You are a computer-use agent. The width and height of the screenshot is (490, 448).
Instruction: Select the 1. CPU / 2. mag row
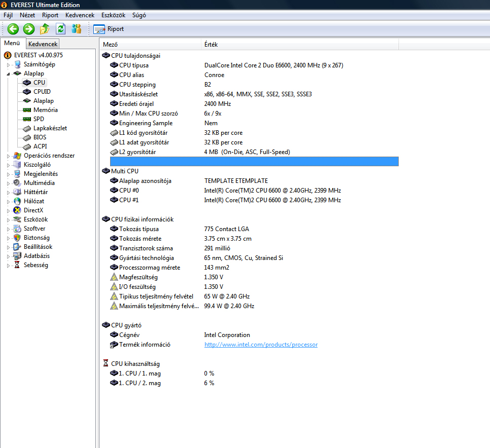(254, 383)
